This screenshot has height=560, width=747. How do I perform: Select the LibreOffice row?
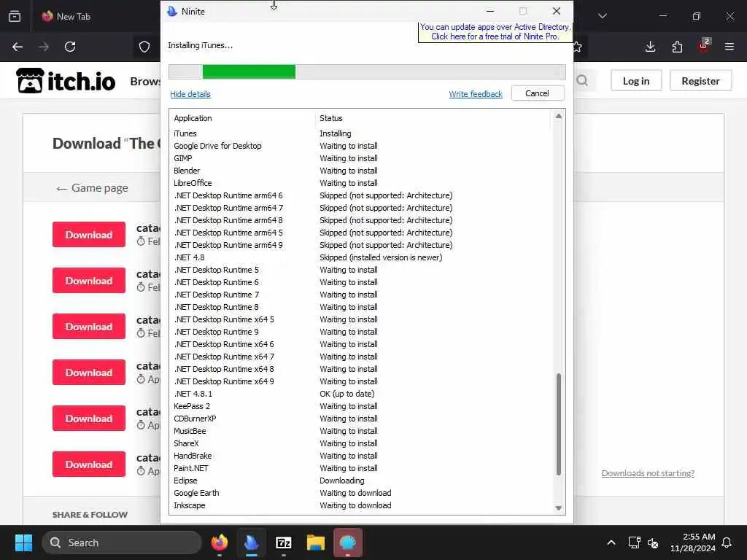[360, 183]
